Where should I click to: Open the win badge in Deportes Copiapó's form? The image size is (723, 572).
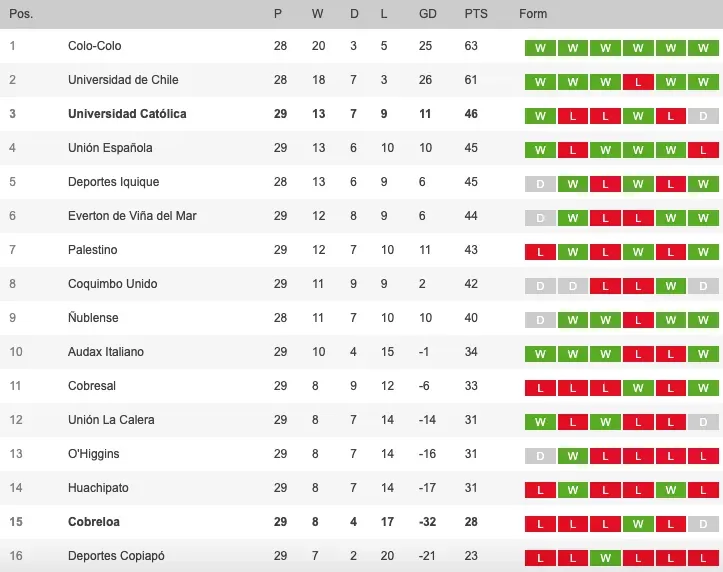point(605,557)
